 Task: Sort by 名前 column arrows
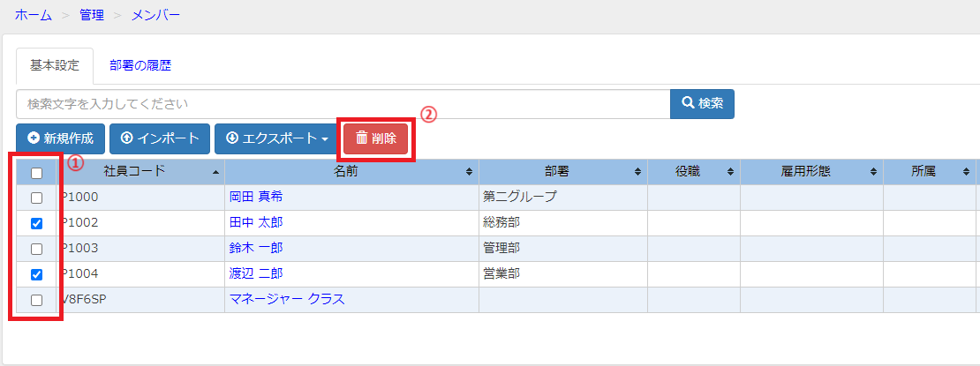(470, 172)
